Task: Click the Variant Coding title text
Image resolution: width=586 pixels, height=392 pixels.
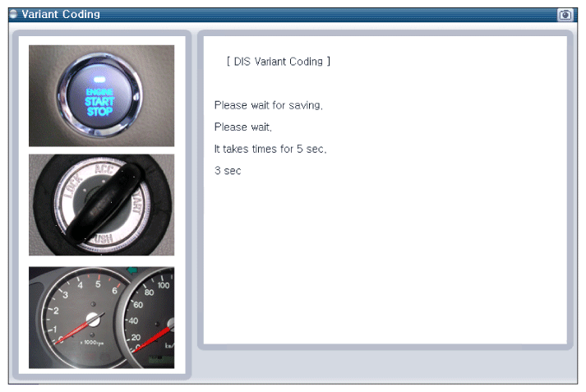Action: point(61,14)
